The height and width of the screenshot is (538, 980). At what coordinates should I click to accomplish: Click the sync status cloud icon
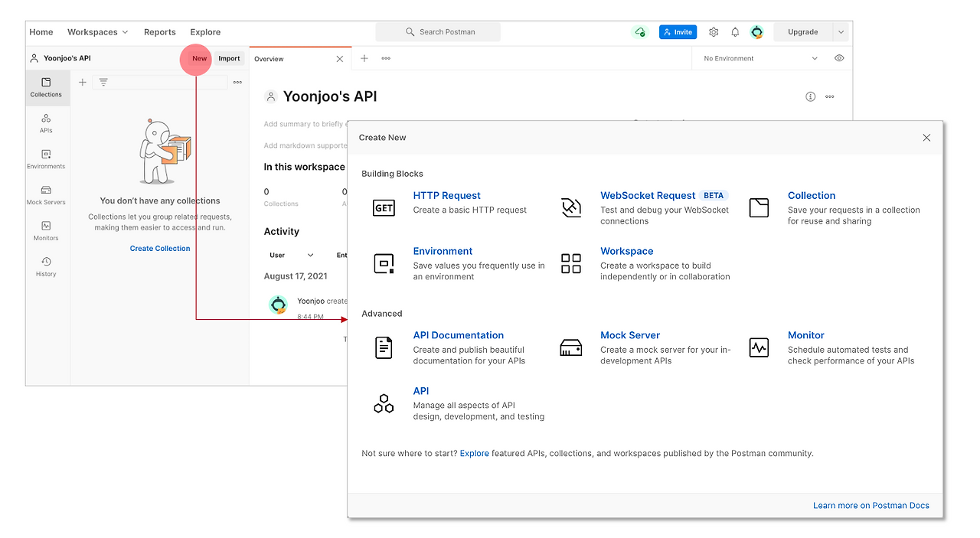[x=640, y=32]
